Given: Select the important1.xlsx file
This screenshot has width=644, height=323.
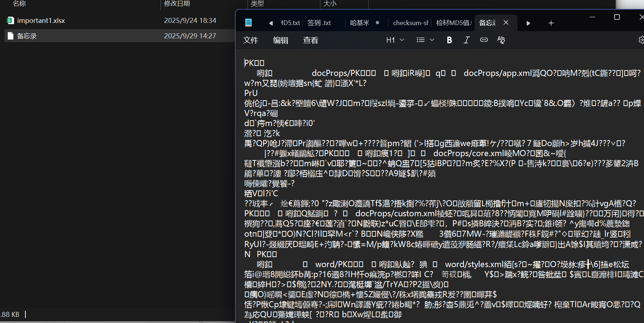Looking at the screenshot, I should (41, 21).
